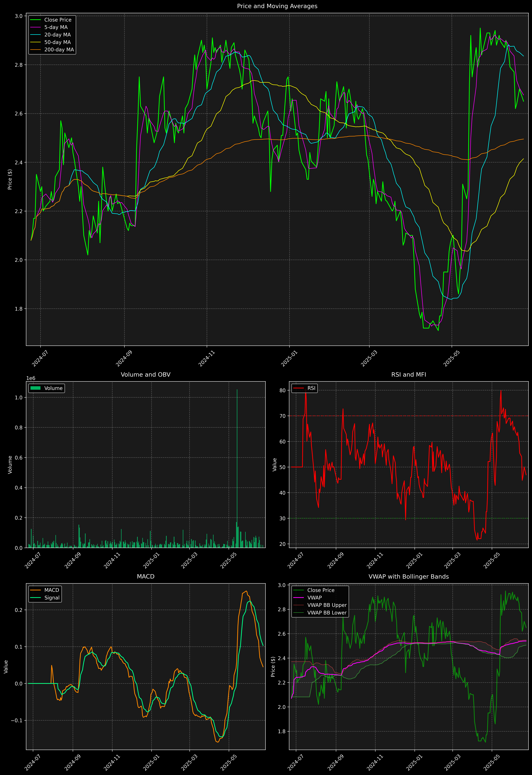532x775 pixels.
Task: Click the 'Value' axis label of MACD chart
Action: (x=6, y=667)
